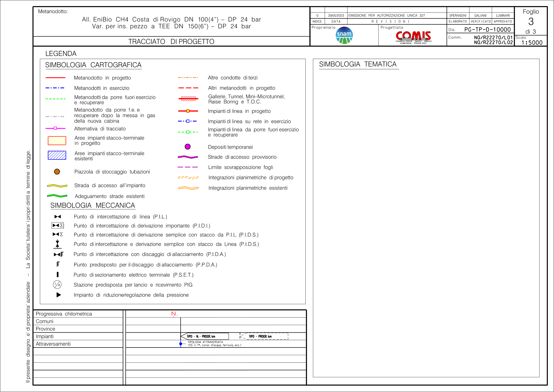
Task: Click the revision date 29/05/2023
Action: pos(336,15)
